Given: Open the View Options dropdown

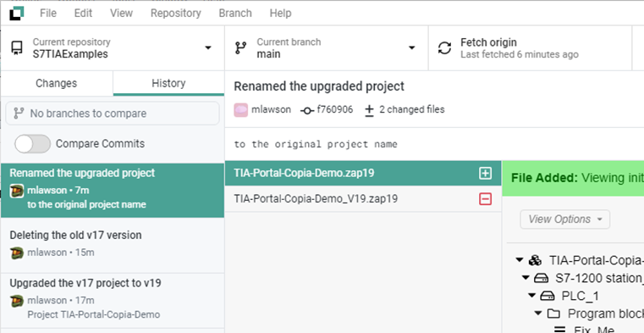Looking at the screenshot, I should point(564,219).
